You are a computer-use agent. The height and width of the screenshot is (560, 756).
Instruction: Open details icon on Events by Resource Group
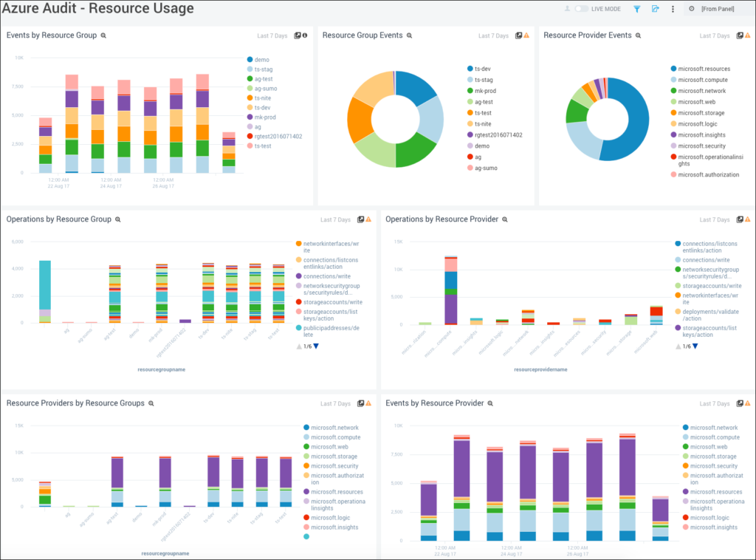tap(298, 35)
